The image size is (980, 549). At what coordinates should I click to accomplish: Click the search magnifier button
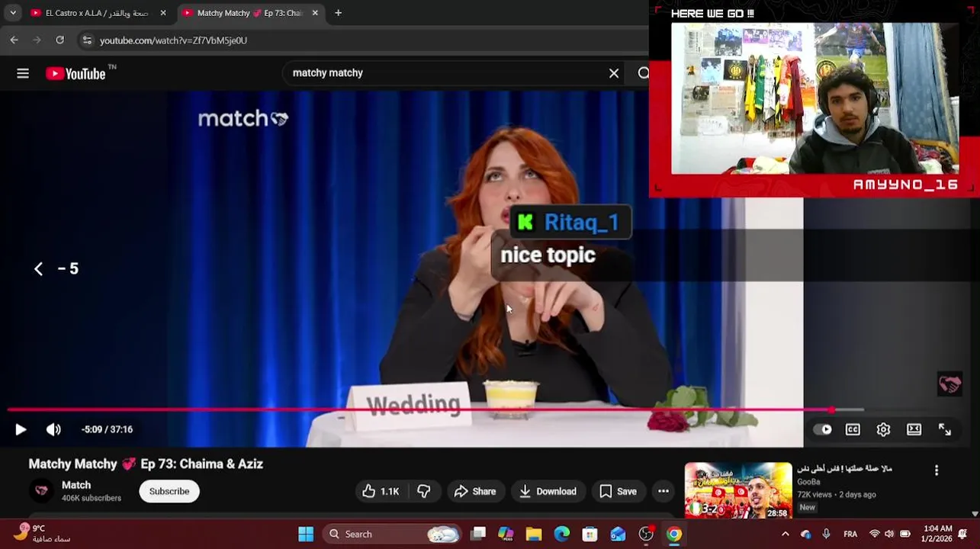643,73
